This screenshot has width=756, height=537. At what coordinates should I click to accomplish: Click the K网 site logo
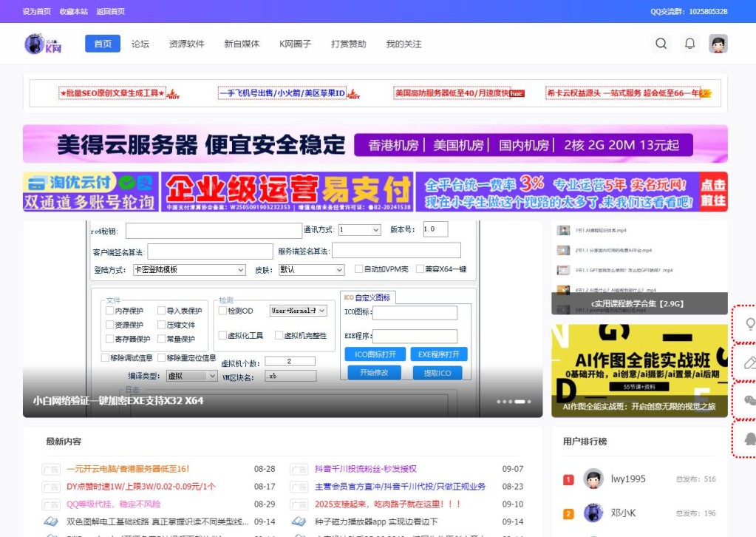pyautogui.click(x=43, y=44)
